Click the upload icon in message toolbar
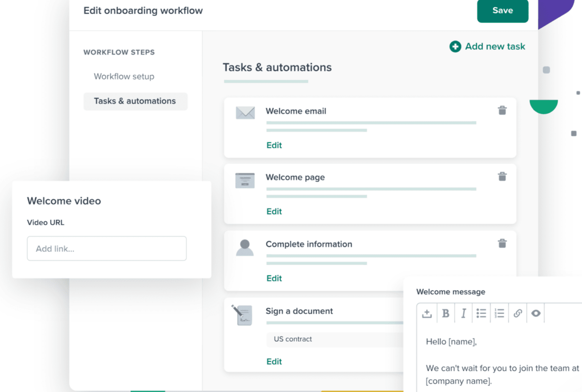582x392 pixels. tap(427, 314)
